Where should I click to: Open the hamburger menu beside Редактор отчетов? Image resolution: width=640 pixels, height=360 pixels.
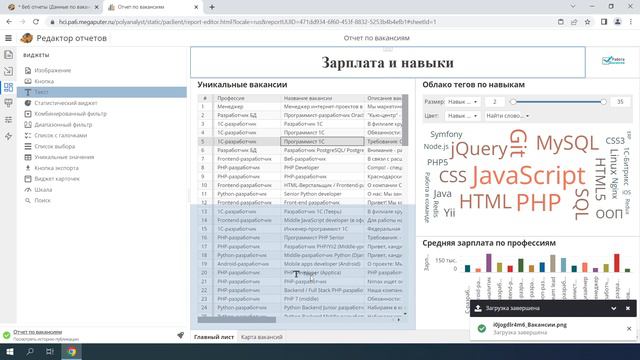[x=8, y=38]
